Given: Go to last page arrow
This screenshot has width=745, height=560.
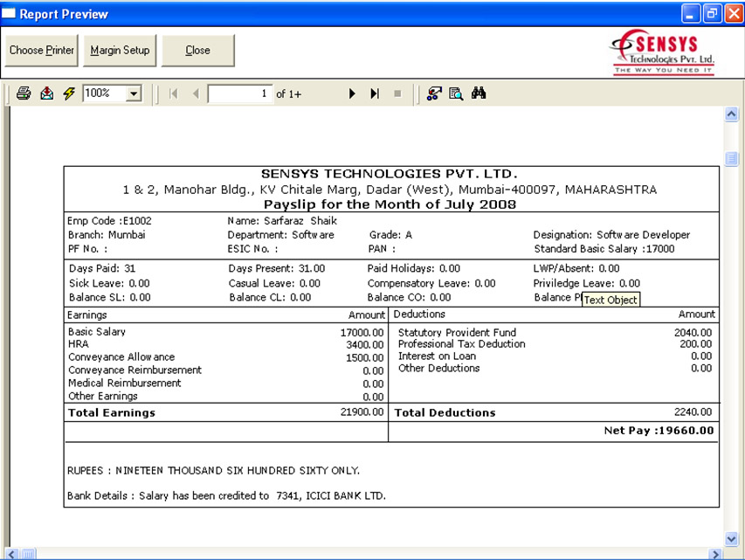Looking at the screenshot, I should tap(375, 93).
